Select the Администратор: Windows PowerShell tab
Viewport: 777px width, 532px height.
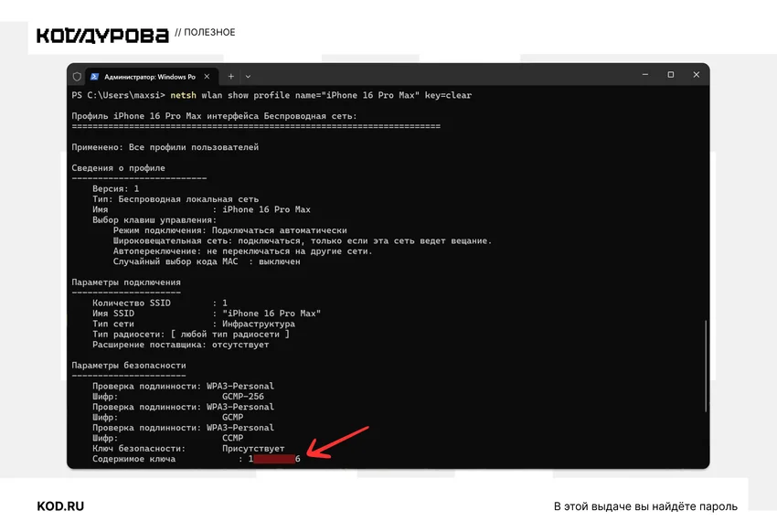click(151, 77)
